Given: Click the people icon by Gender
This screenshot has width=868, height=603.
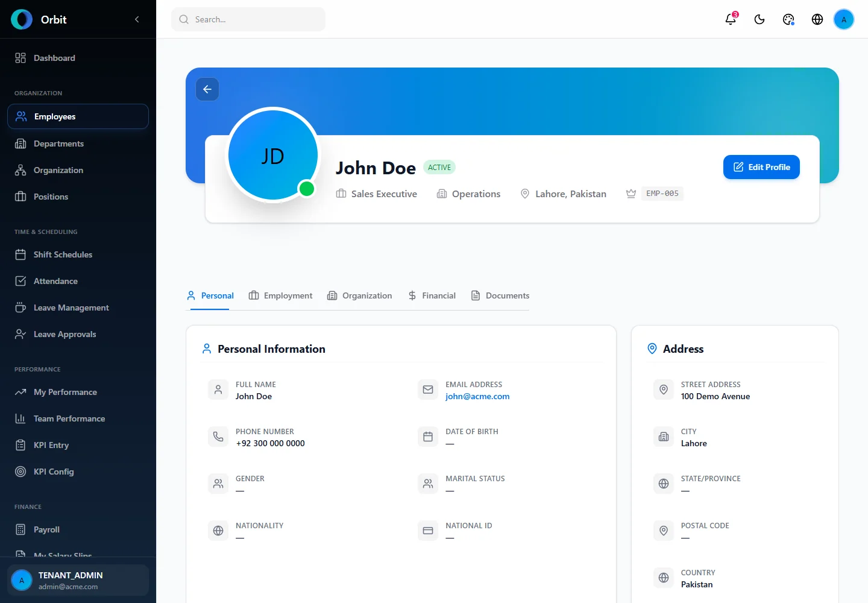Looking at the screenshot, I should [x=218, y=484].
